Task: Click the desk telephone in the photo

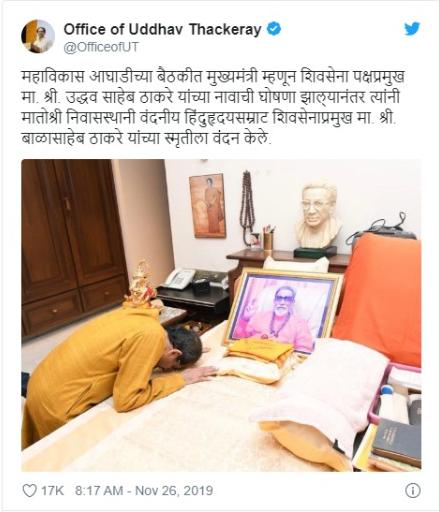Action: pyautogui.click(x=179, y=278)
